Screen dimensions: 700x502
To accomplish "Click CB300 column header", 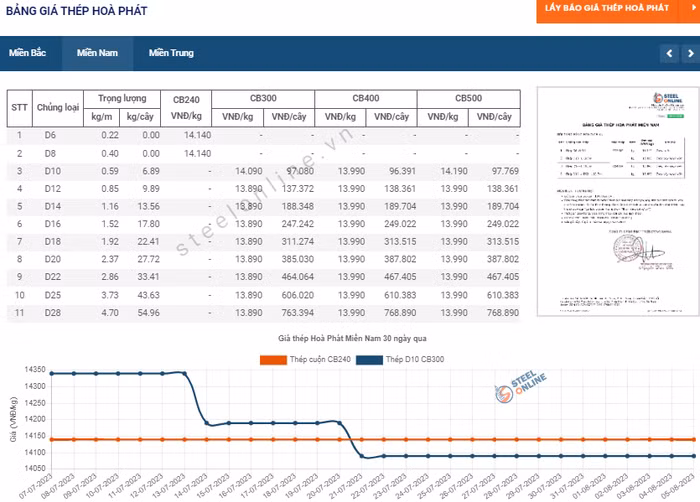I will point(263,98).
